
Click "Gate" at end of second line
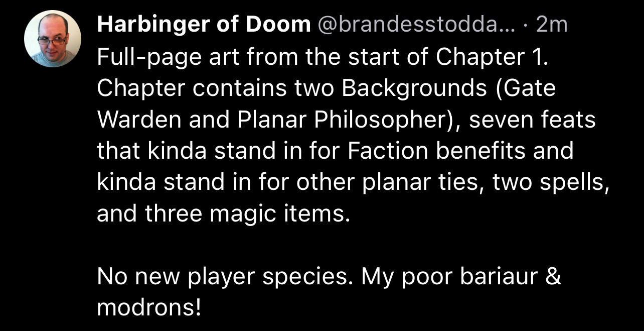tap(532, 89)
